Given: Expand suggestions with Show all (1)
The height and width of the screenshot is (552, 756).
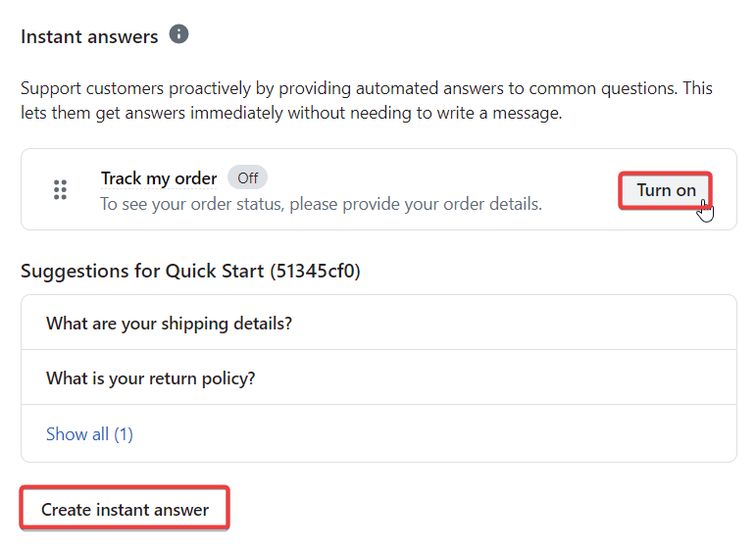Looking at the screenshot, I should pyautogui.click(x=89, y=433).
